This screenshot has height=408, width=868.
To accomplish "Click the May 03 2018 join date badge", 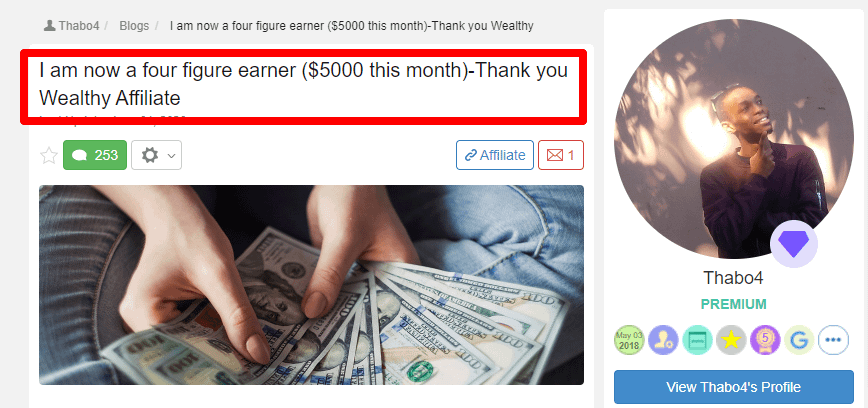I will 629,340.
